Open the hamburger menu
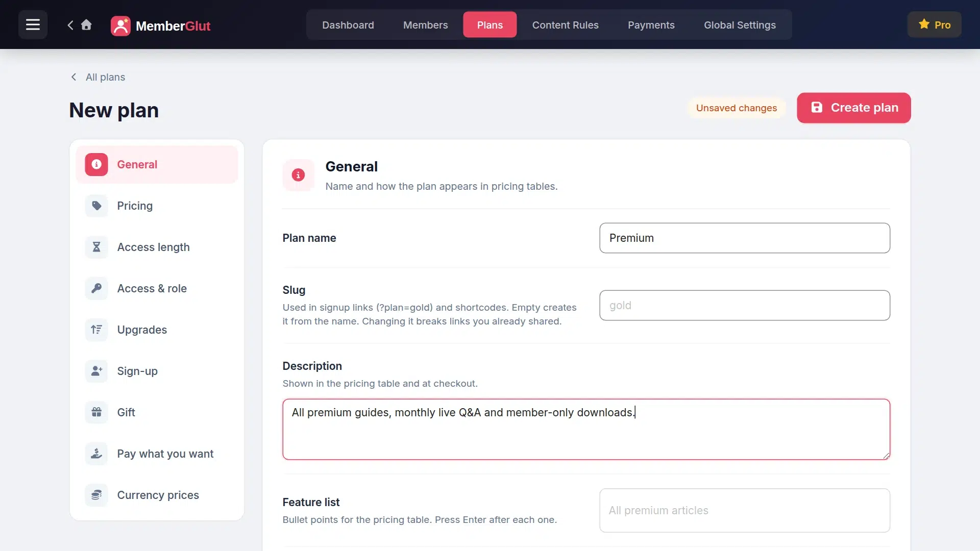The height and width of the screenshot is (551, 980). point(33,24)
